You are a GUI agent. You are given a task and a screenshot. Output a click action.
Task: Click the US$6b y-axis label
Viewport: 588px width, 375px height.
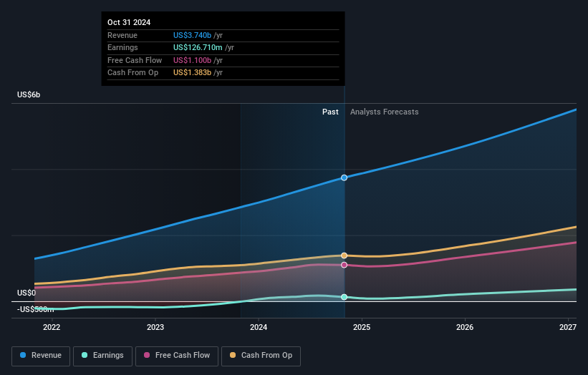pyautogui.click(x=29, y=94)
